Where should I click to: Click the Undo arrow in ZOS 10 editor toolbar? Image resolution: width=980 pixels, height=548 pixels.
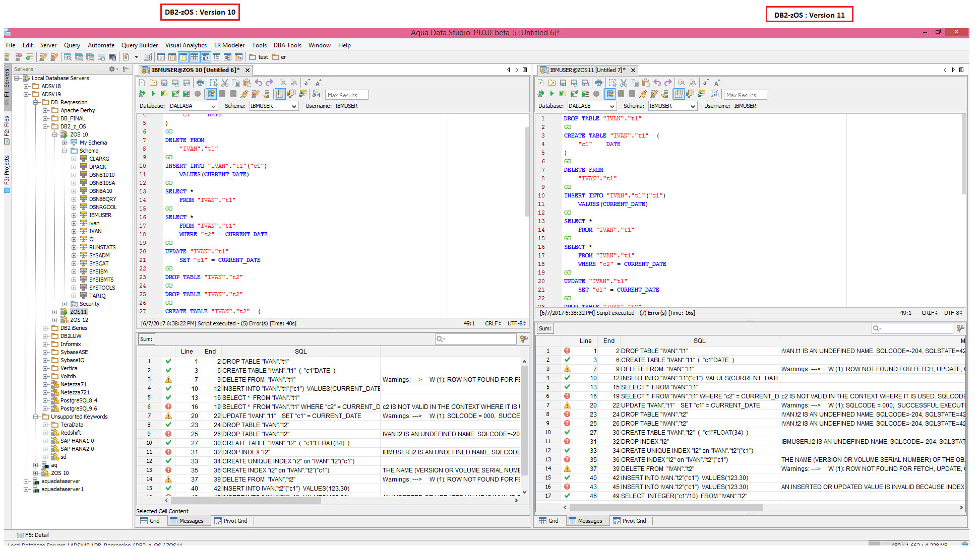click(x=258, y=83)
